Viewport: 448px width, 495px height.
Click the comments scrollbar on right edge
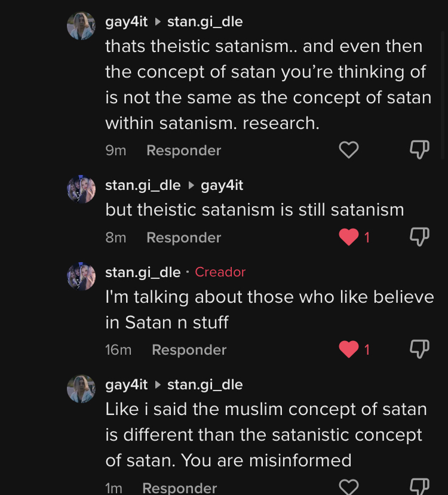[443, 95]
